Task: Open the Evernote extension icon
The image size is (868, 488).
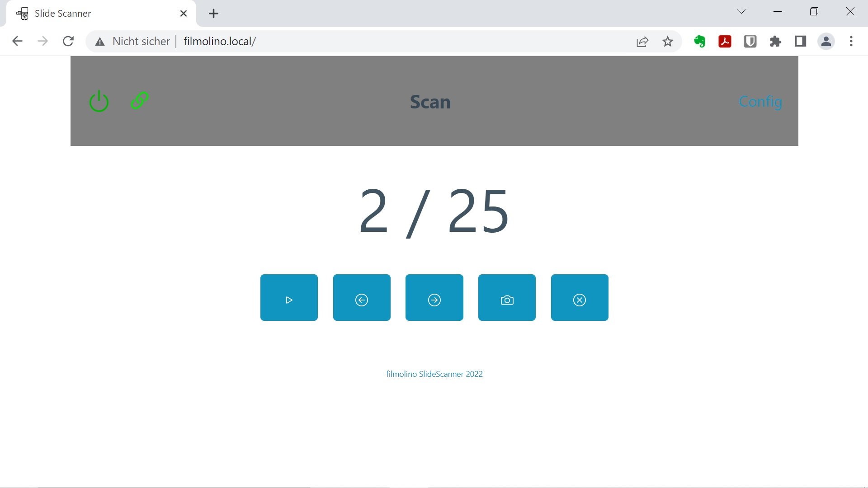Action: 700,42
